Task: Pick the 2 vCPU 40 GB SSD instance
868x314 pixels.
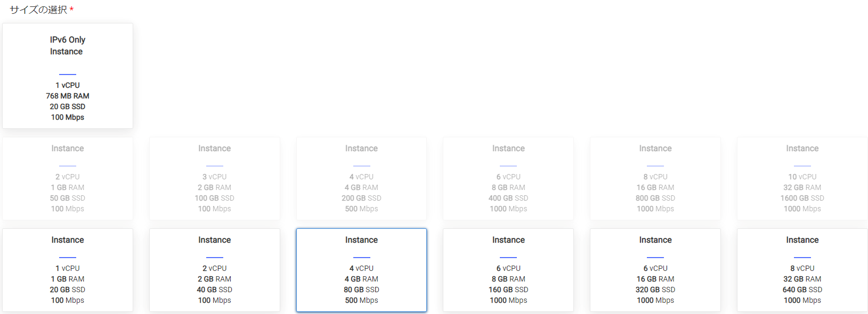Action: click(x=214, y=270)
